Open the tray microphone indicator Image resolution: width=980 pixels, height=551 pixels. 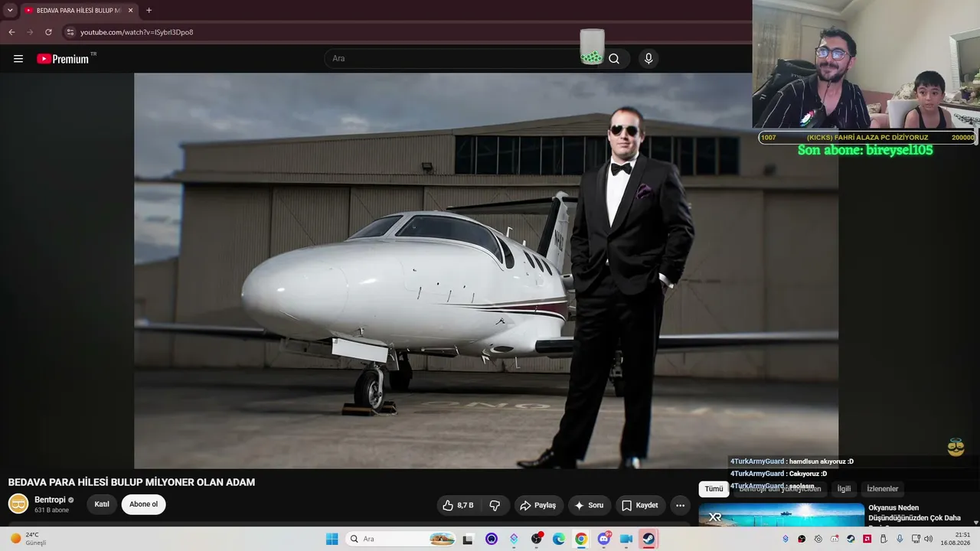(x=900, y=539)
